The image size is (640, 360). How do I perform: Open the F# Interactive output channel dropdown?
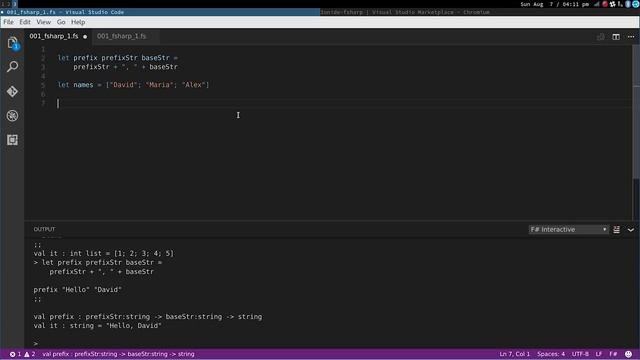pyautogui.click(x=568, y=229)
